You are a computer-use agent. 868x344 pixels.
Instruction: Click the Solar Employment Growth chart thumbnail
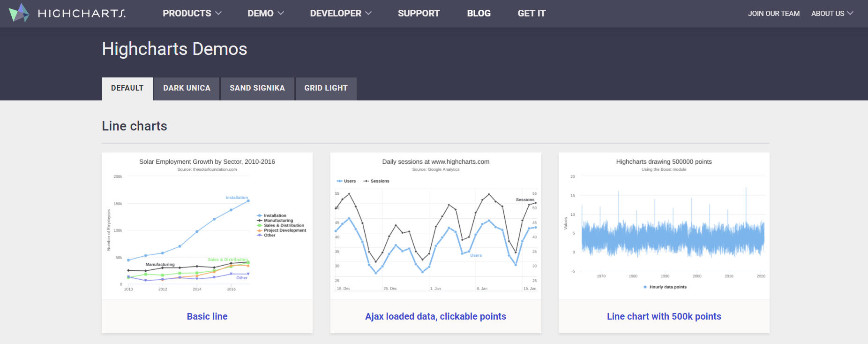pyautogui.click(x=207, y=226)
